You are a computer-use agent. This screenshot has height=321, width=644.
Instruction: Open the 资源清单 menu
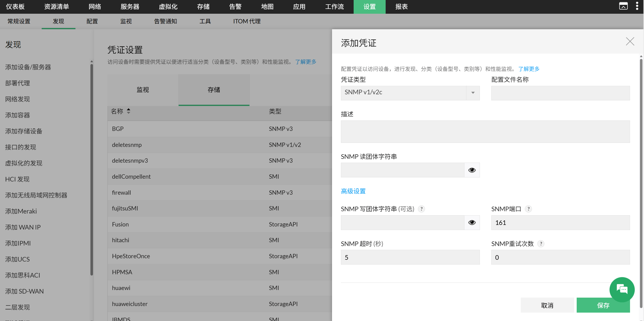pos(56,7)
